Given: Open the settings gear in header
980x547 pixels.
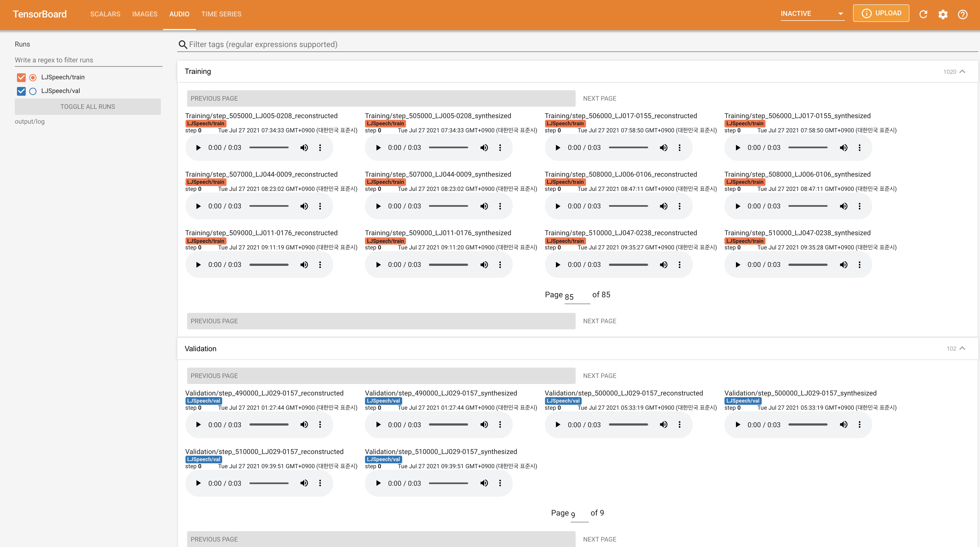Looking at the screenshot, I should pos(943,14).
